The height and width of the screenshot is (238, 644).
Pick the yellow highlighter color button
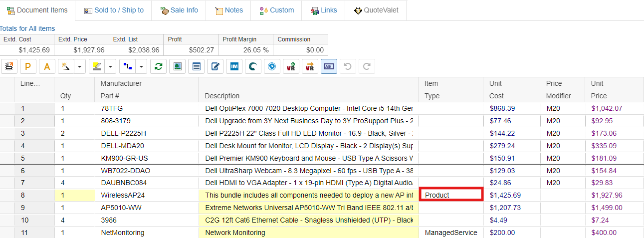tap(97, 66)
